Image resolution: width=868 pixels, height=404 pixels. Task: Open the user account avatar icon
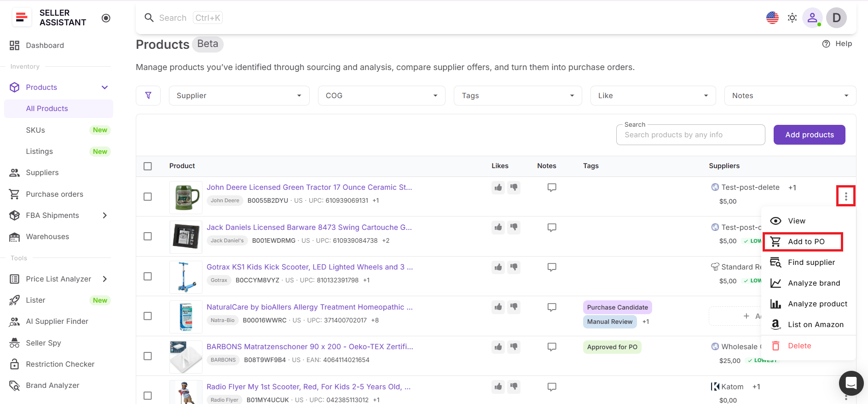click(812, 18)
